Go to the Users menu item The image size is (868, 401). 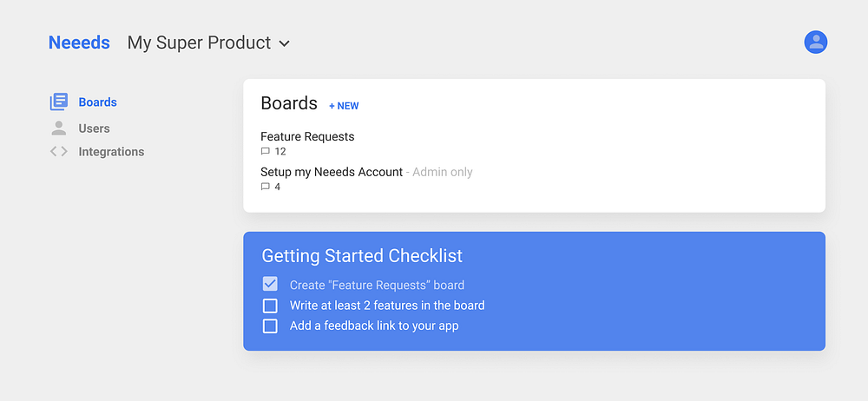[x=94, y=128]
